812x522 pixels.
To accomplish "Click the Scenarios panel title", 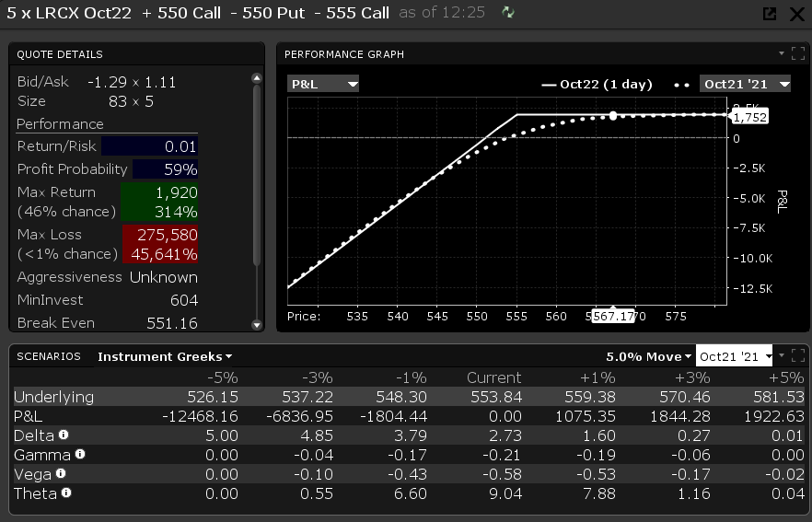I will (49, 356).
